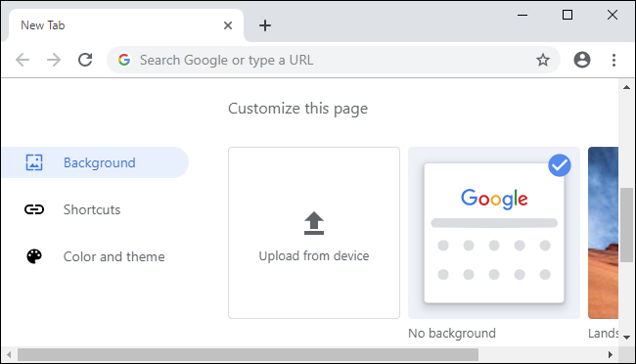Screen dimensions: 636x364
Task: Reload the current page
Action: (x=85, y=60)
